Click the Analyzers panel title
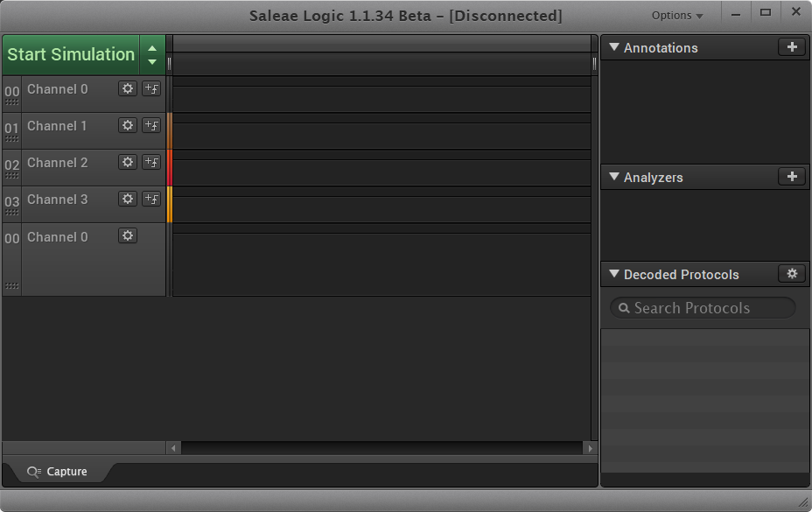The image size is (812, 512). click(653, 177)
